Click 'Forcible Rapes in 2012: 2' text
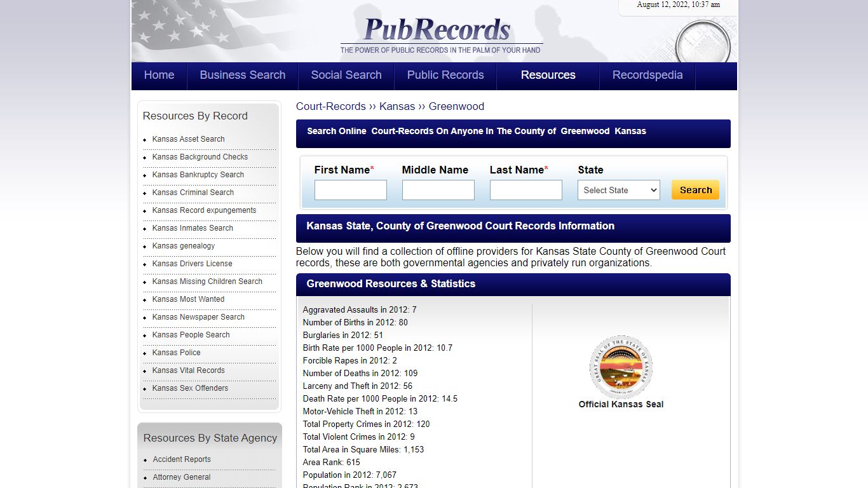 (350, 361)
